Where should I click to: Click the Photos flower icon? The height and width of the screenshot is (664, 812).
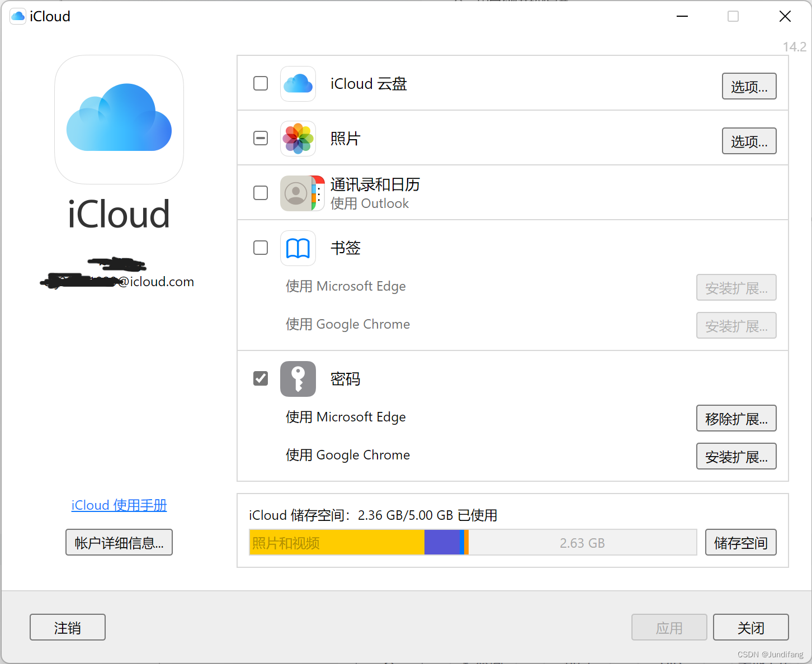click(298, 139)
